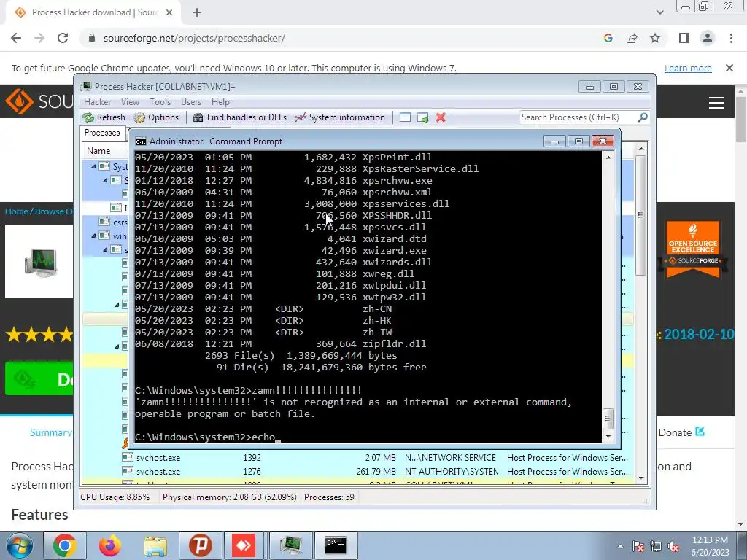This screenshot has width=747, height=560.
Task: Open SourceForge hamburger menu
Action: coord(716,102)
